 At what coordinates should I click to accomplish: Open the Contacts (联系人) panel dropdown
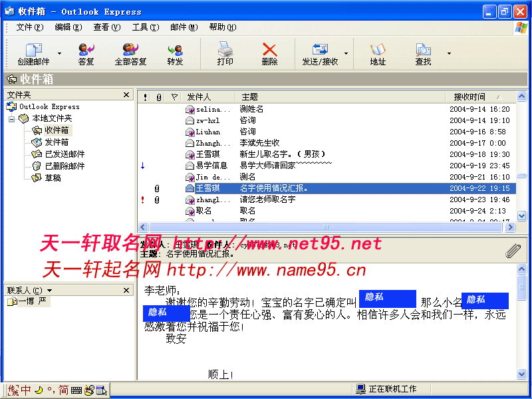tap(49, 291)
